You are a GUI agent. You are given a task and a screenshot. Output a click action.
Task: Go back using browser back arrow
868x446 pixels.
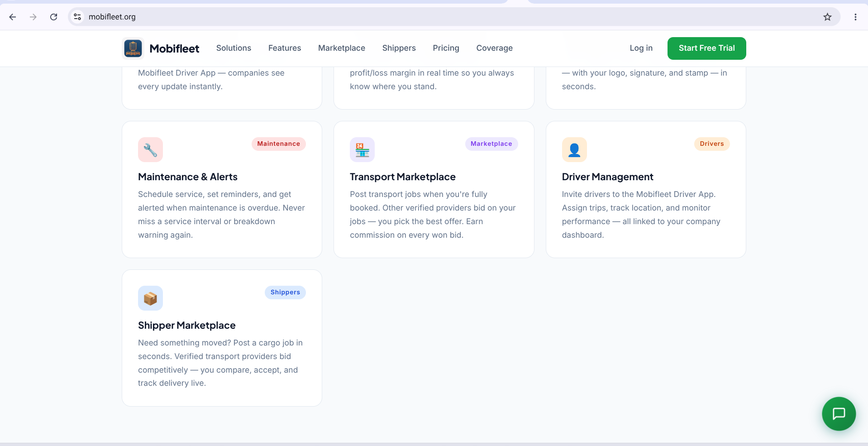[x=13, y=17]
